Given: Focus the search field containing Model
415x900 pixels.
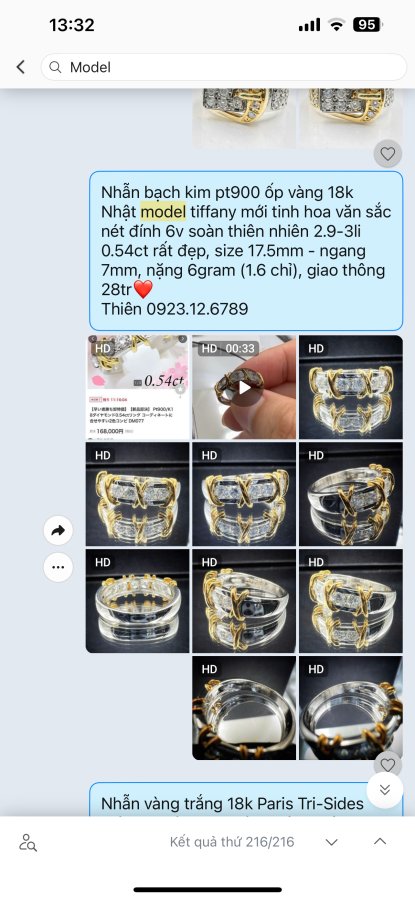Looking at the screenshot, I should [224, 67].
